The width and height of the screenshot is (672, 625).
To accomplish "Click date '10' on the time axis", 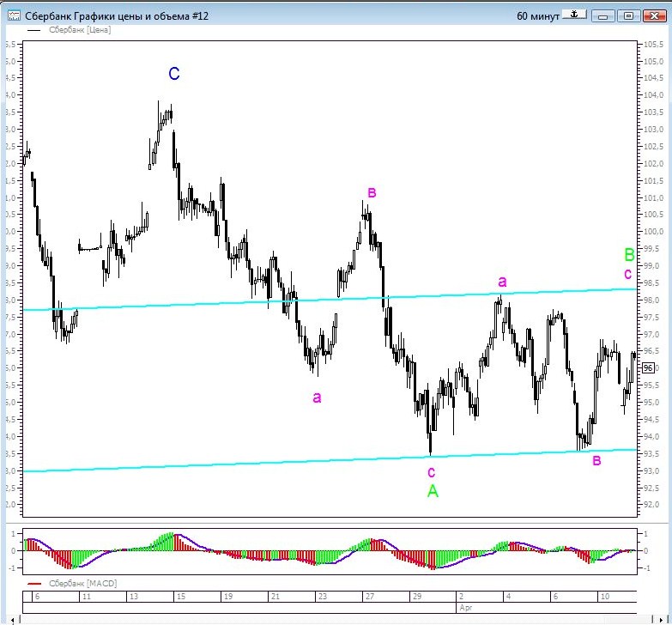I will pyautogui.click(x=605, y=597).
